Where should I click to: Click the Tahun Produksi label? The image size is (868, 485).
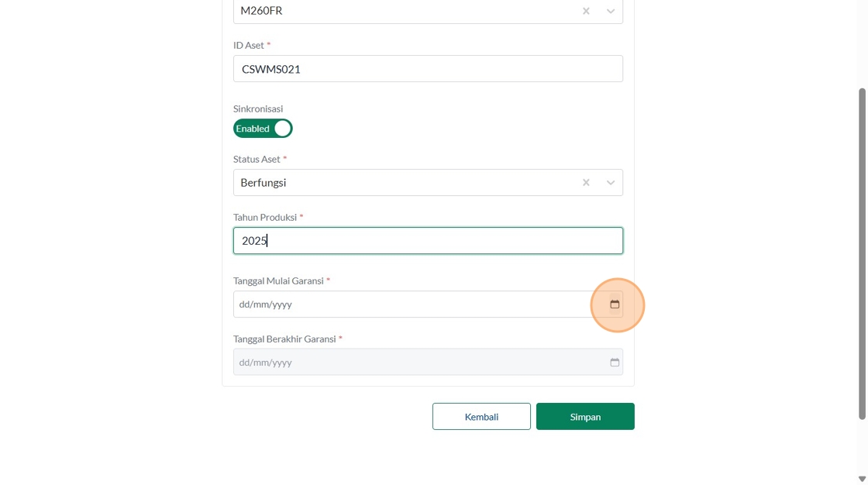pos(265,218)
